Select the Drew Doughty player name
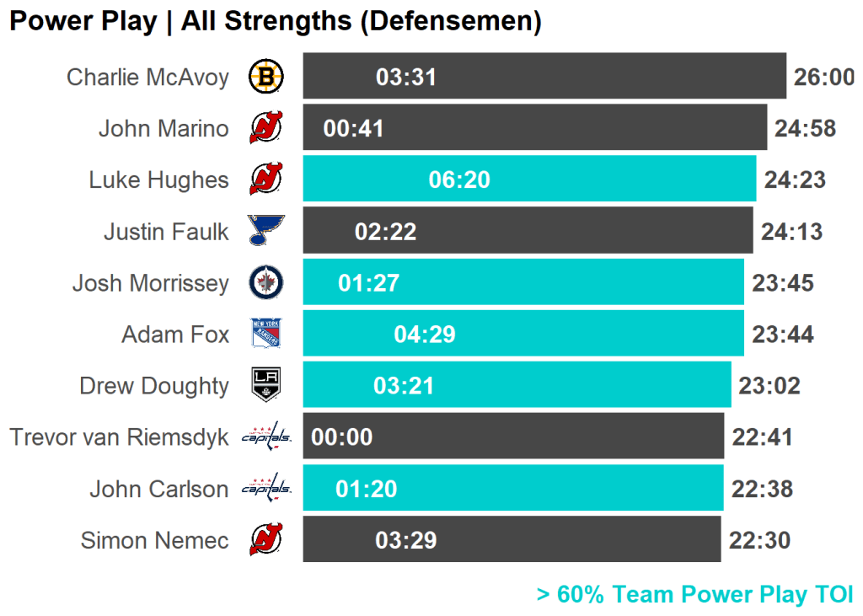This screenshot has height=616, width=863. point(154,386)
